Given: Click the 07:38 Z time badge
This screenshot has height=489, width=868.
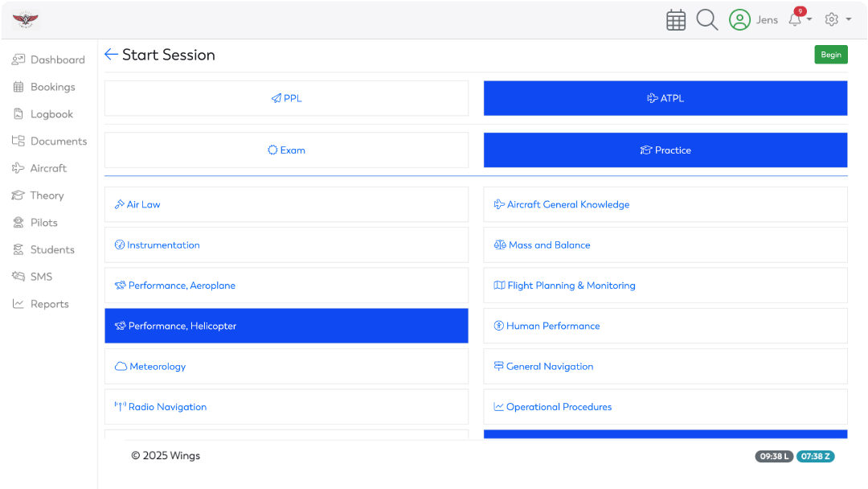Looking at the screenshot, I should click(815, 456).
